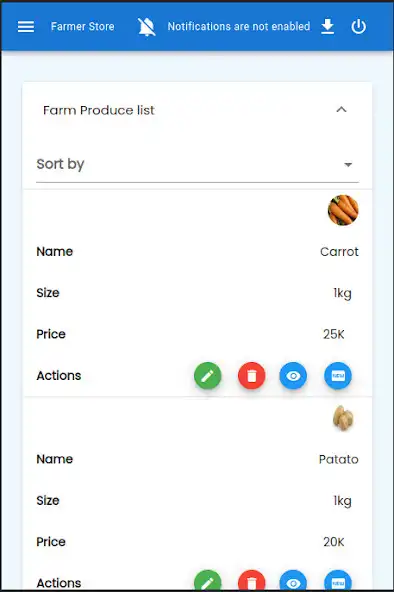Click the muted notification bell icon
394x592 pixels.
point(147,26)
